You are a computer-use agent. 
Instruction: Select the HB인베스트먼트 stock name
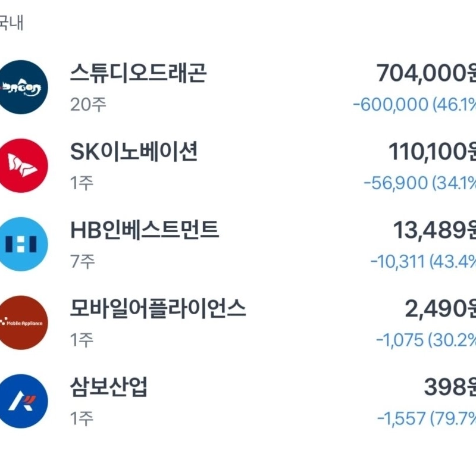145,230
